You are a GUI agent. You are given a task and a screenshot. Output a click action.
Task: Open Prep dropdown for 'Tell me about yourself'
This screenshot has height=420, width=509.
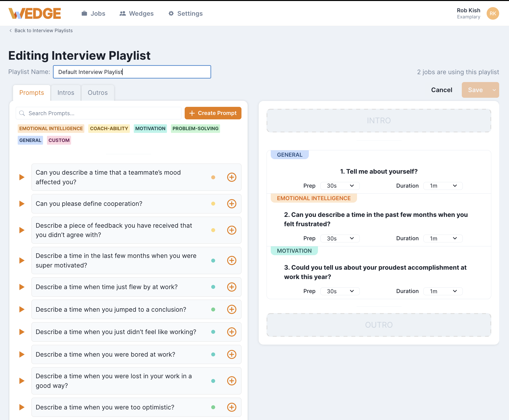tap(340, 186)
